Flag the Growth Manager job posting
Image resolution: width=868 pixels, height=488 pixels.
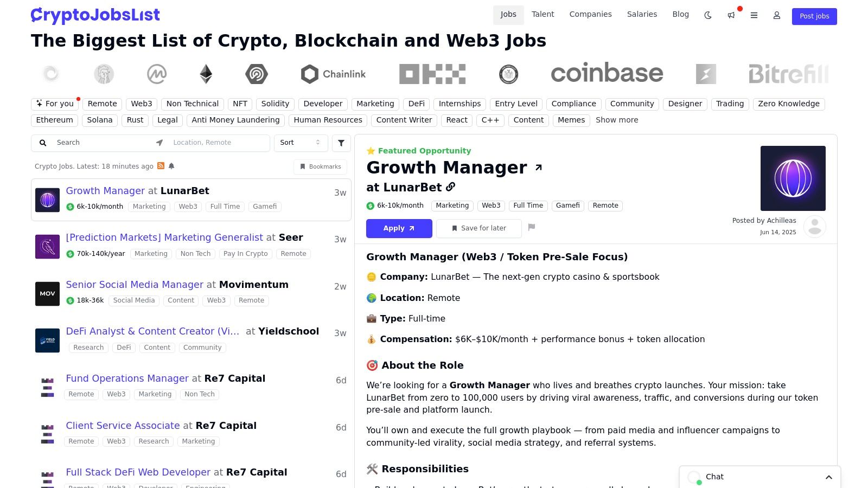pyautogui.click(x=531, y=228)
